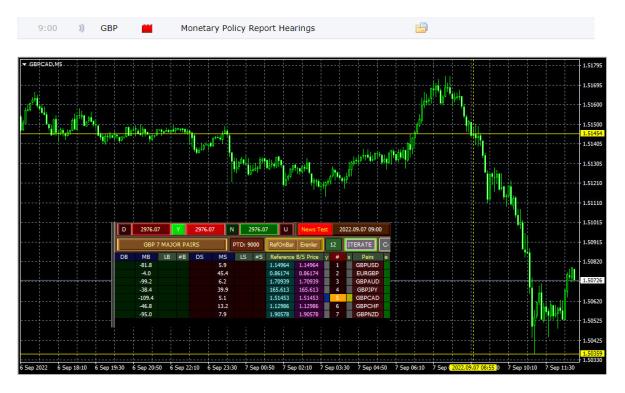Click row number 1 cell
Screen dimensions: 625x393
(338, 265)
